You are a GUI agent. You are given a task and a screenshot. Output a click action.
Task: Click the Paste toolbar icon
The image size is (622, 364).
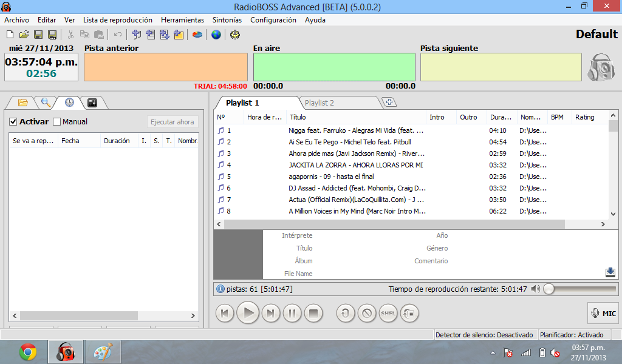(x=99, y=35)
